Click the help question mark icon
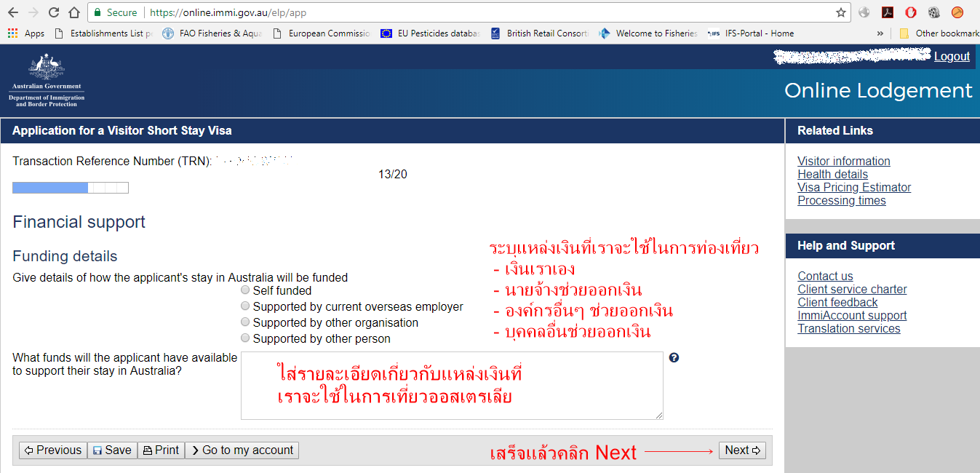The height and width of the screenshot is (473, 980). 674,358
